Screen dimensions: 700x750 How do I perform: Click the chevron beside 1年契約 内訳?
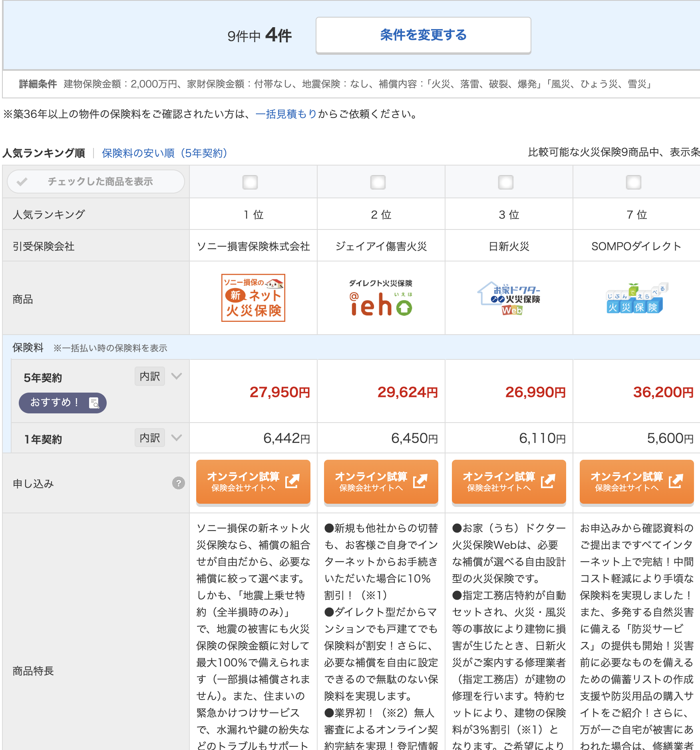coord(177,438)
